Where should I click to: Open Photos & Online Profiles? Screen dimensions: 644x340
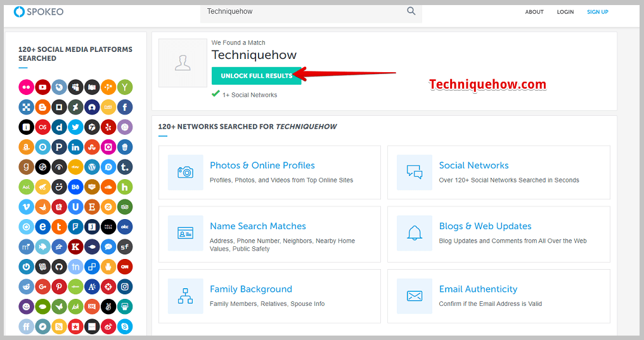point(269,172)
